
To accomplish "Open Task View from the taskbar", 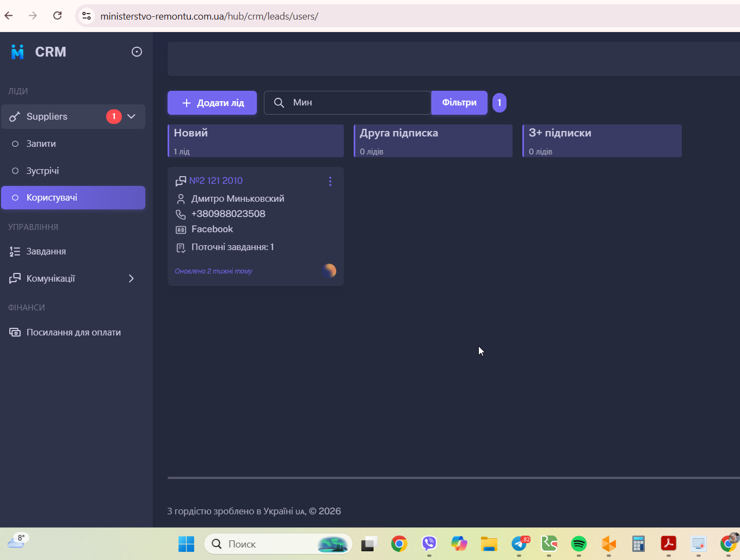I will pos(369,544).
